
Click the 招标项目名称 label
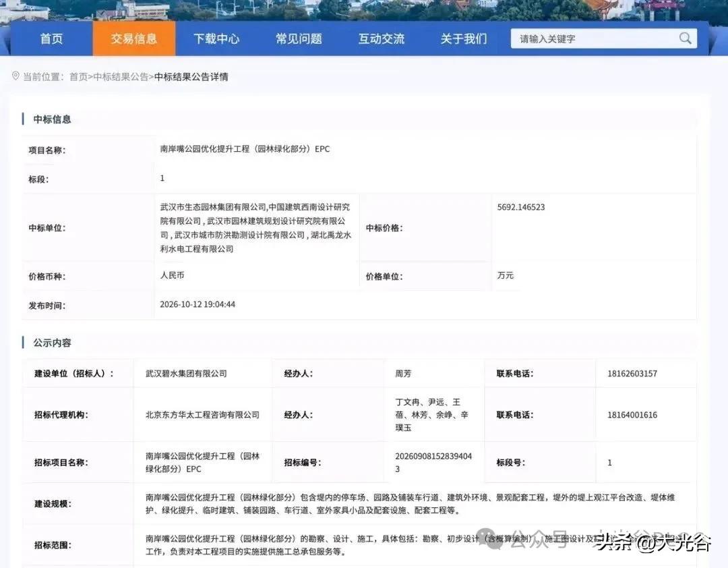(61, 463)
